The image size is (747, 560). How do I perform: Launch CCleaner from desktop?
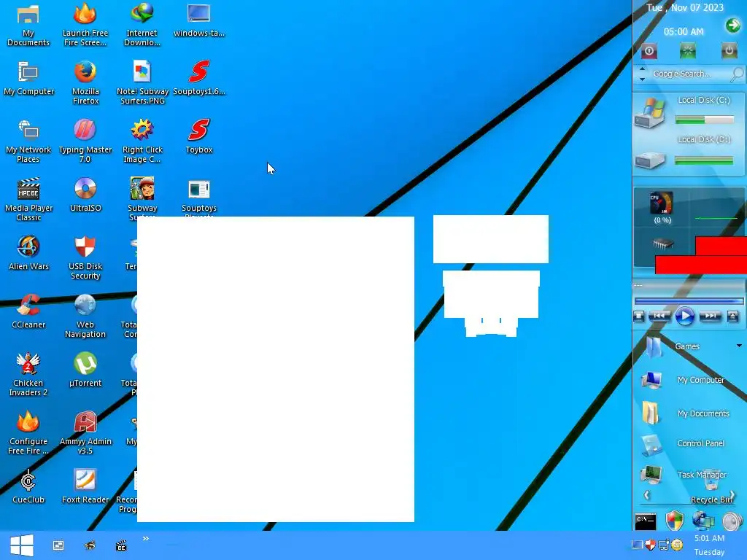point(28,312)
